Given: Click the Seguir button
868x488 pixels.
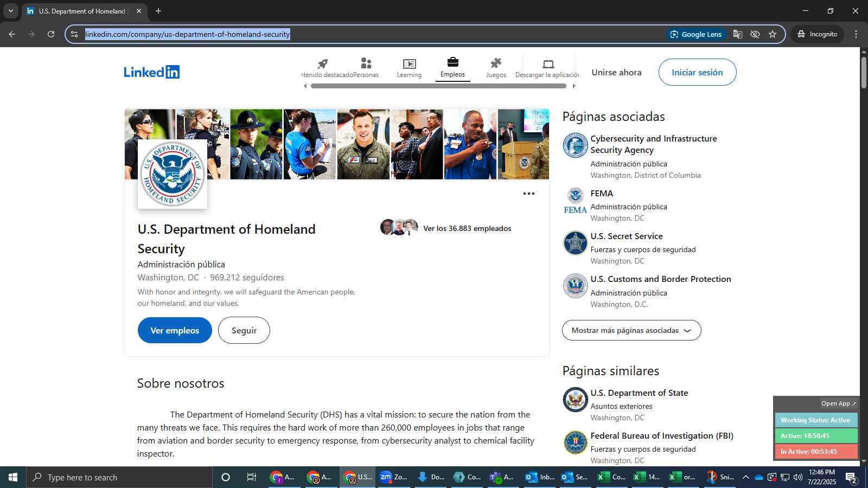Looking at the screenshot, I should point(244,330).
